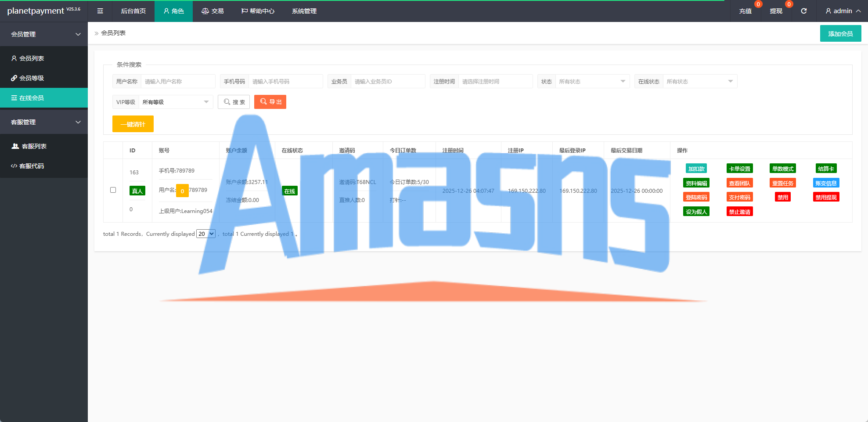The image size is (868, 422).
Task: Click the 添加会员 button
Action: [840, 33]
